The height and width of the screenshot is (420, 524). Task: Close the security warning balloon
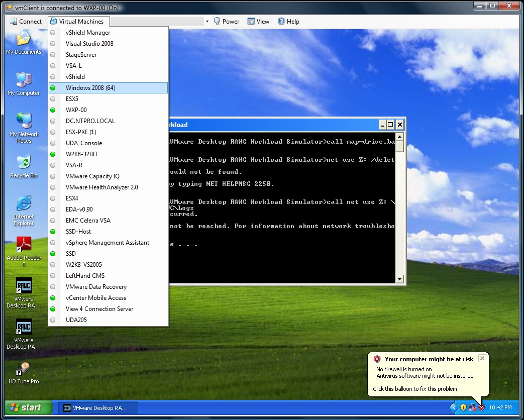tap(482, 358)
